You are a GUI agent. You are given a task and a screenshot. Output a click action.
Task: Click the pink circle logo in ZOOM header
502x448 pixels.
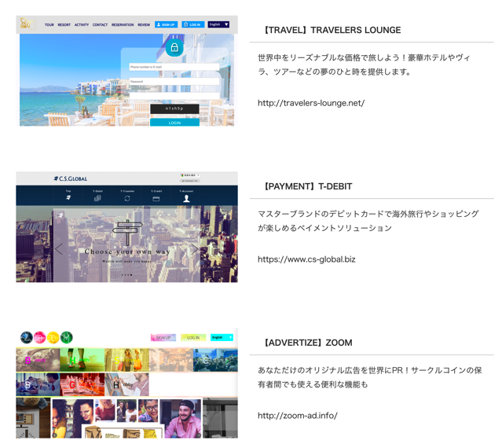(40, 337)
